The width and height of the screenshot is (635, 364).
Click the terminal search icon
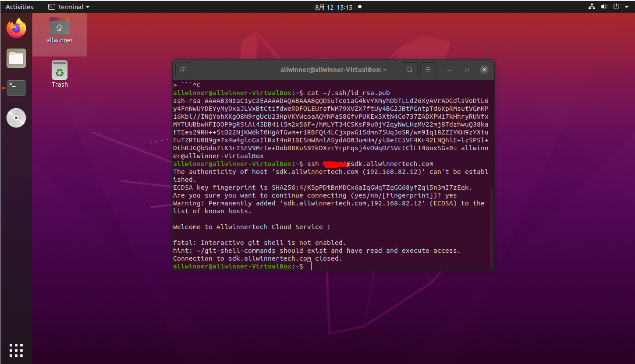tap(409, 70)
